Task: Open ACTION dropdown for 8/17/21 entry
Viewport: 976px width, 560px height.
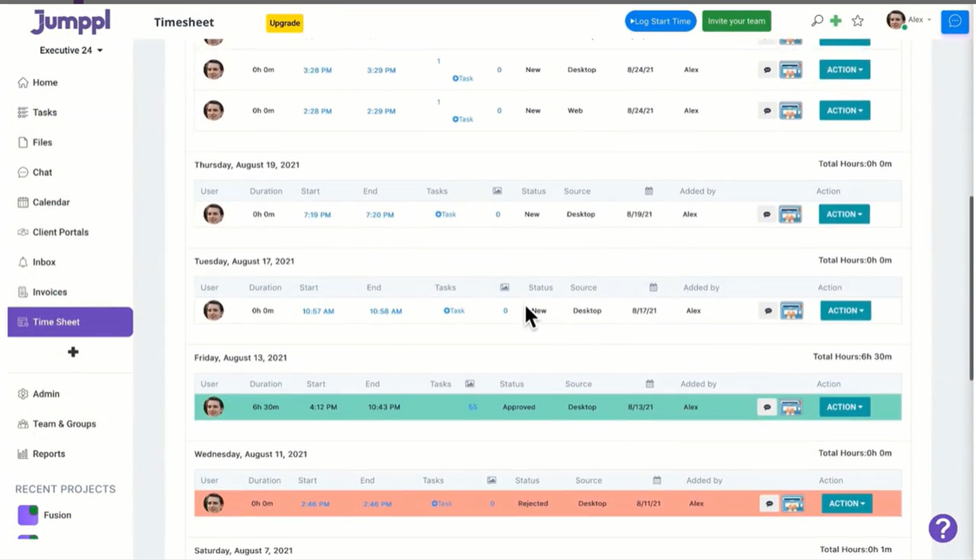Action: tap(845, 310)
